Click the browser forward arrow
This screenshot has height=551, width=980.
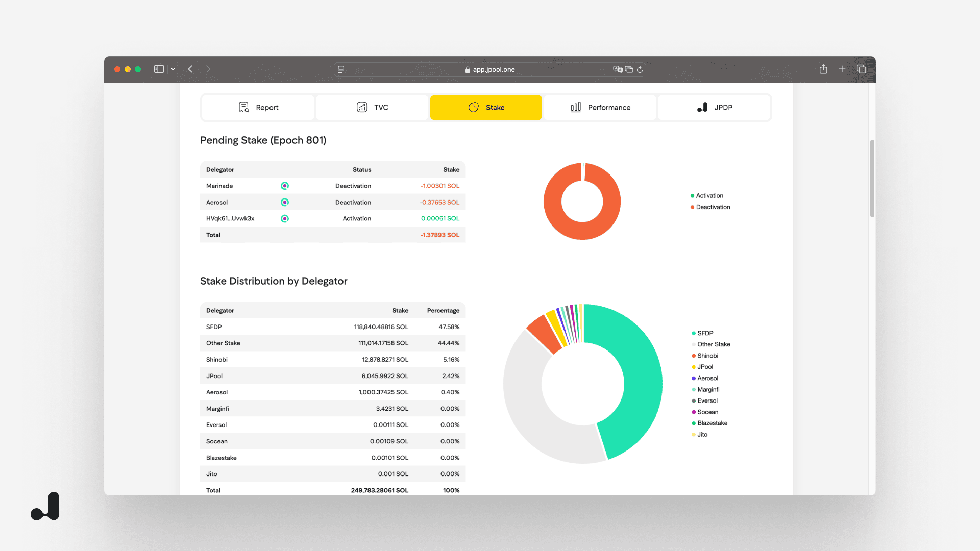pyautogui.click(x=208, y=69)
